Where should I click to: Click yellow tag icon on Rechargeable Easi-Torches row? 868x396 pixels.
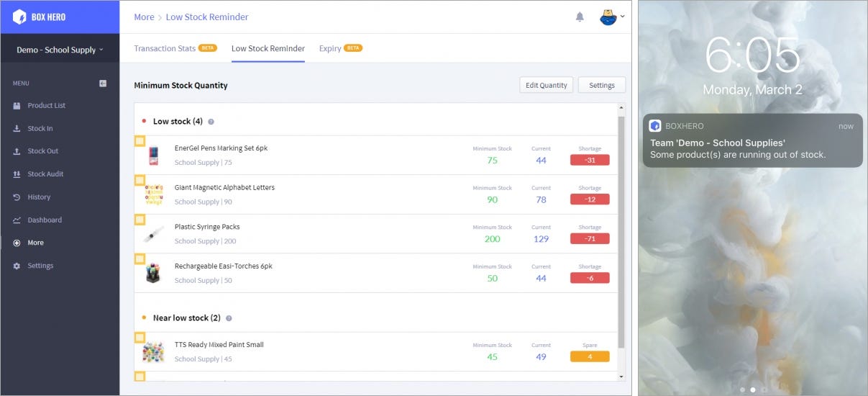[x=140, y=258]
